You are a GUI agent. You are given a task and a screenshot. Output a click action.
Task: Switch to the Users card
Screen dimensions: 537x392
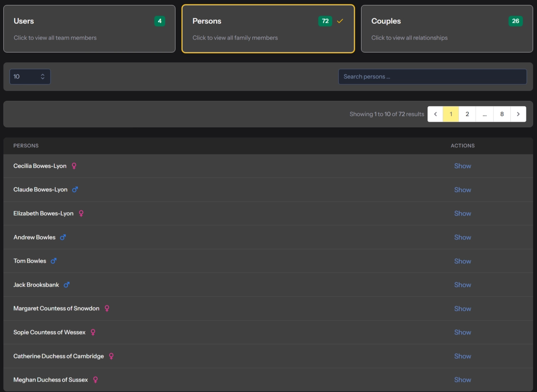(x=89, y=29)
